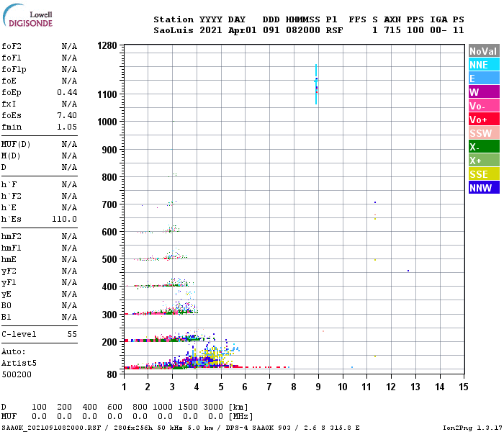This screenshot has height=432, width=504.
Task: Click the hmF2 parameter label
Action: coord(12,237)
